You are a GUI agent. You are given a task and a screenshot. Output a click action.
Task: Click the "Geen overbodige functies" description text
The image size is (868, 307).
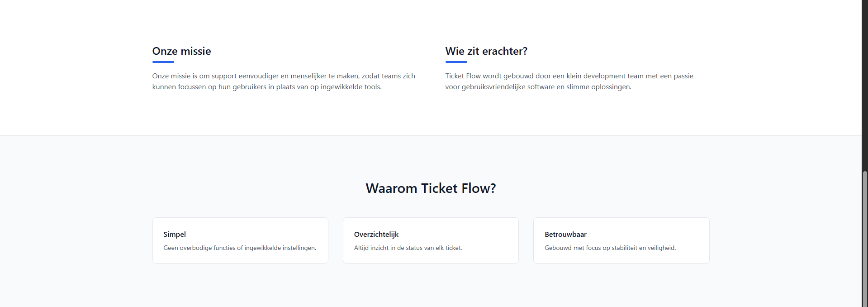coord(240,248)
